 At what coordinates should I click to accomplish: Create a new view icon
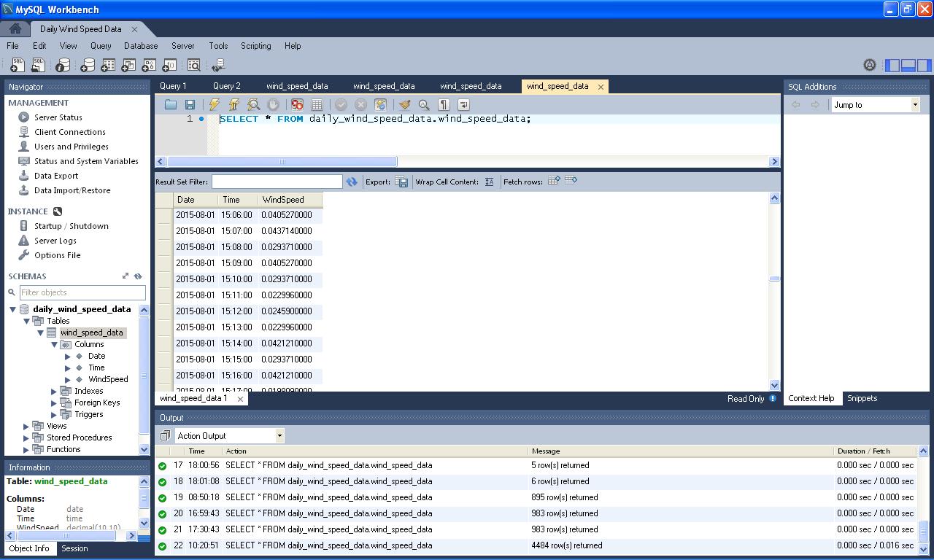tap(128, 65)
